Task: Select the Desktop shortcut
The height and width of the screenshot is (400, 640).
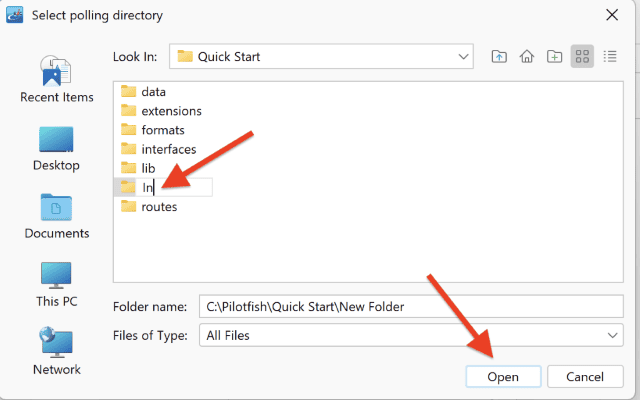Action: coord(56,149)
